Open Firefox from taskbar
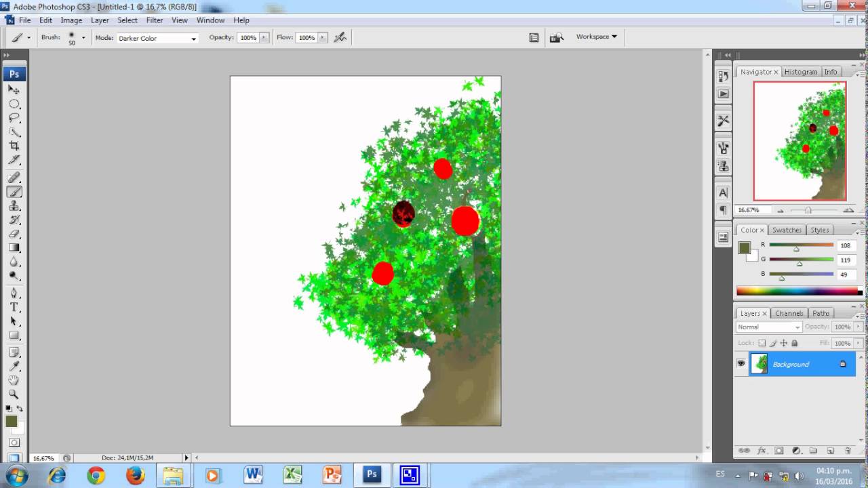Image resolution: width=868 pixels, height=488 pixels. 136,475
